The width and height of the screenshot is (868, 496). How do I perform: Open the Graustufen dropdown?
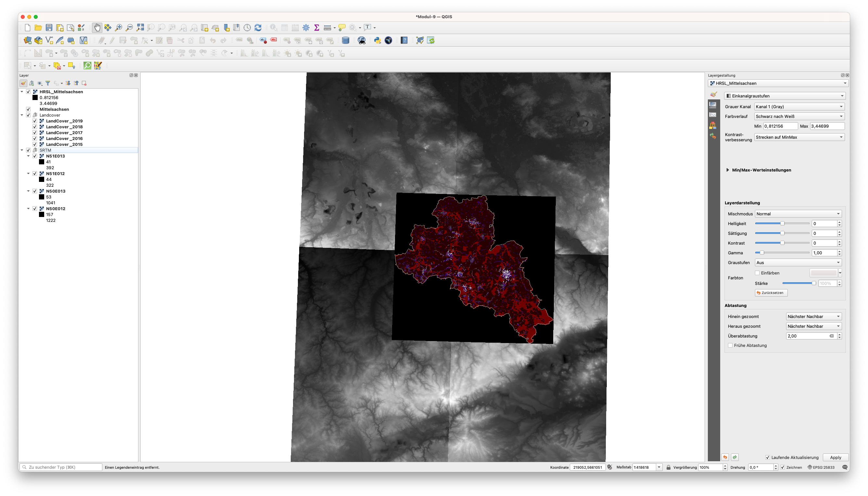[798, 263]
